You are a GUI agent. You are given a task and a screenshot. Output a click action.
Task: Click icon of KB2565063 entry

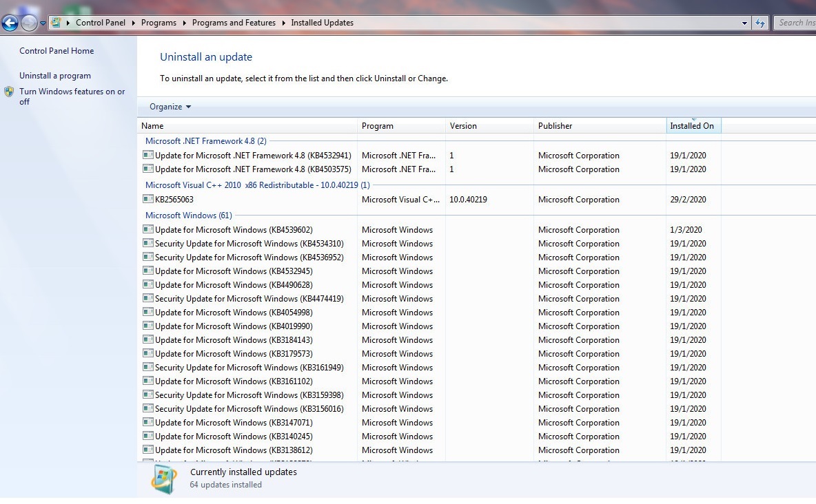pos(147,199)
